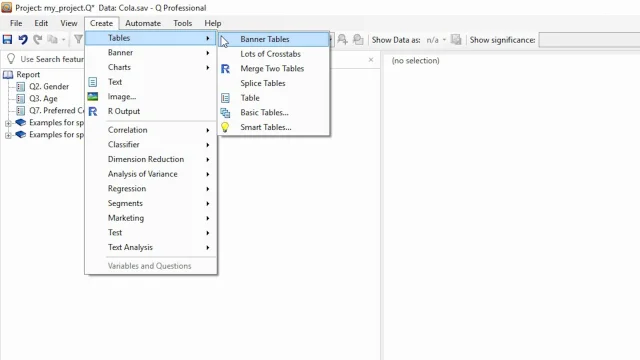Open the Edit menu
Viewport: 640px width, 360px height.
41,23
